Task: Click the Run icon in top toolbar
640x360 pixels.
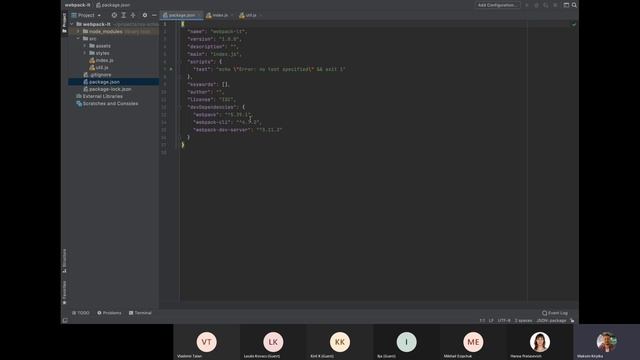Action: click(527, 5)
